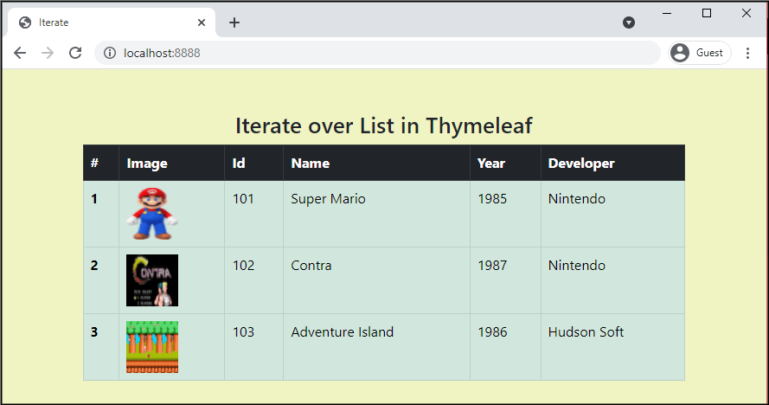Screen dimensions: 769x405
Task: Click the Name column header
Action: [x=310, y=163]
